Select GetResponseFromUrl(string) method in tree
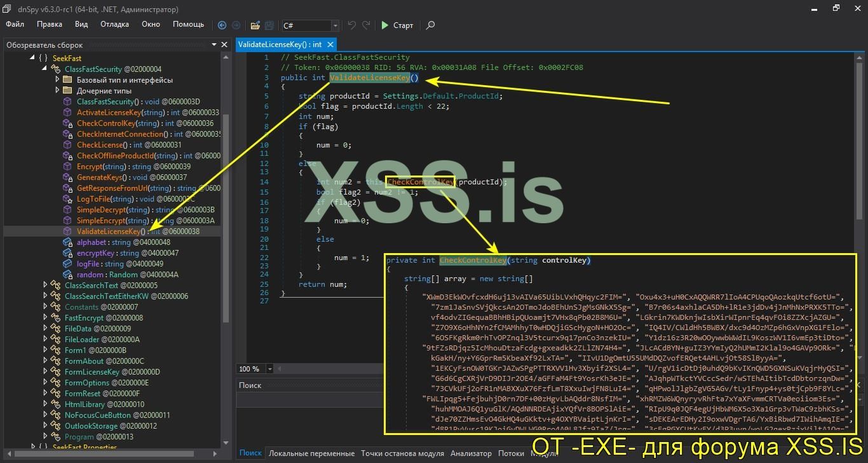868x463 pixels. click(x=149, y=188)
